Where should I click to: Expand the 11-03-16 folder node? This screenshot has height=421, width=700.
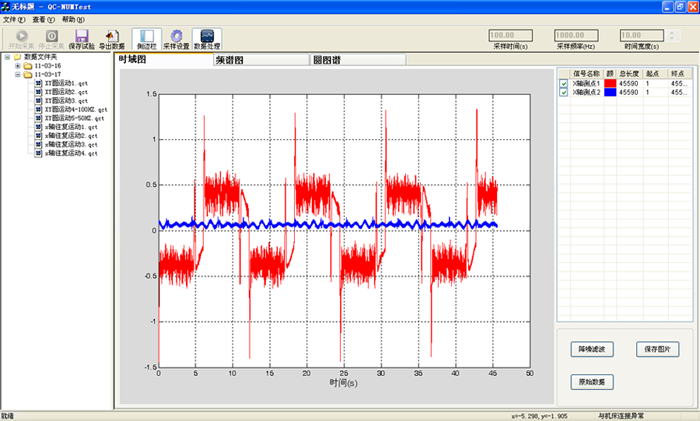point(17,65)
